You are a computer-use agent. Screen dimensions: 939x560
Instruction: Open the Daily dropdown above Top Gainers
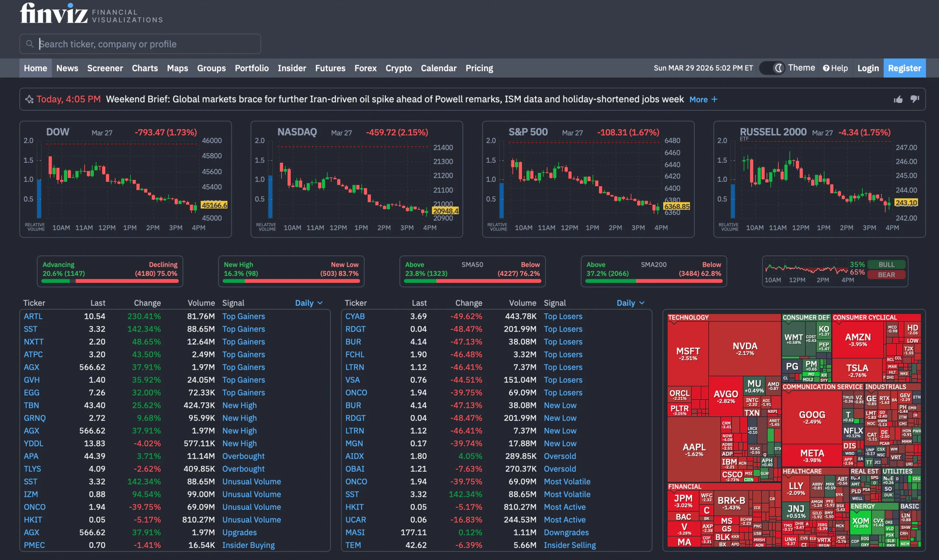point(308,303)
